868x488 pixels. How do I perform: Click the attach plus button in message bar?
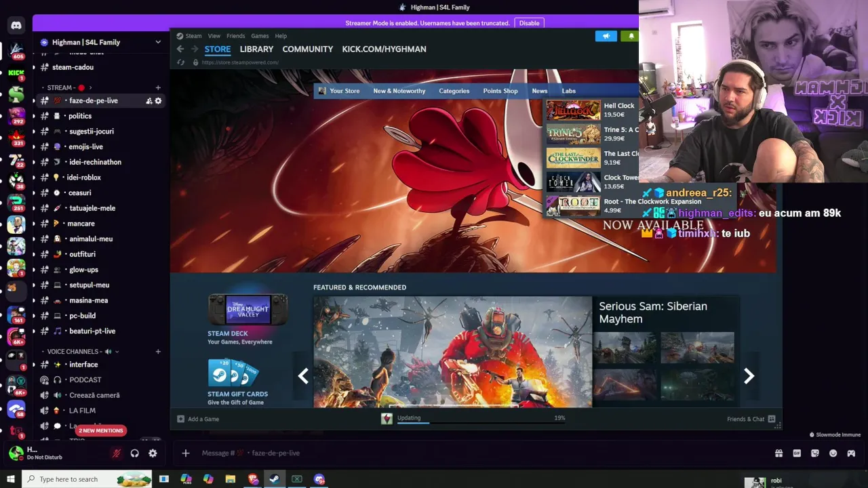(186, 453)
